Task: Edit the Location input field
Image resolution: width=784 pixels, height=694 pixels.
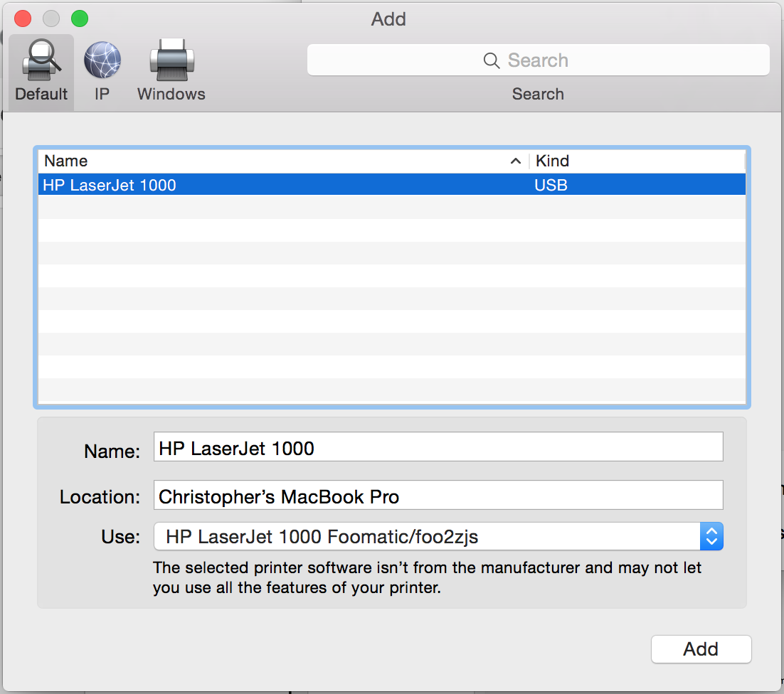Action: click(x=438, y=495)
